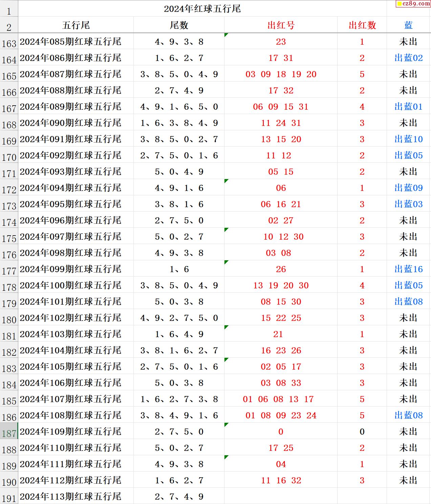The image size is (431, 504).
Task: Click the 尾数 column header
Action: pyautogui.click(x=179, y=25)
